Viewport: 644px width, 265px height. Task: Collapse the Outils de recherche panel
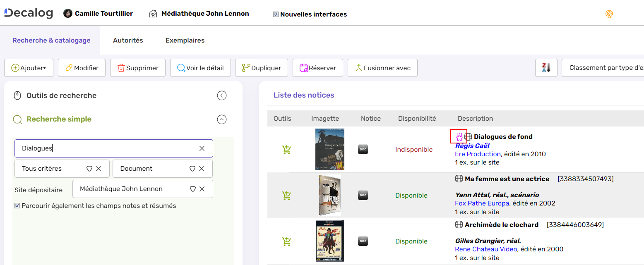point(222,95)
